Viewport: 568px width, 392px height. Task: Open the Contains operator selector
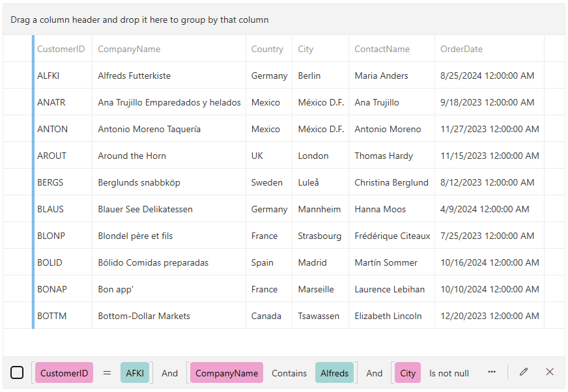pyautogui.click(x=289, y=372)
